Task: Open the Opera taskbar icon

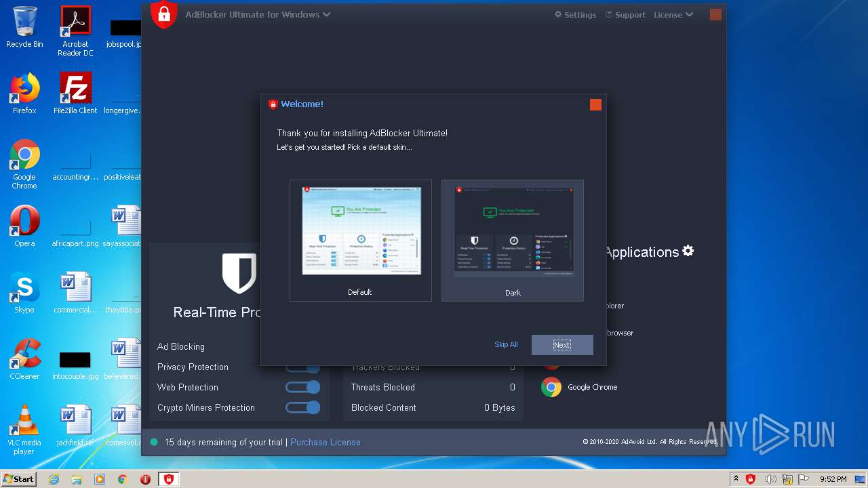Action: coord(145,479)
